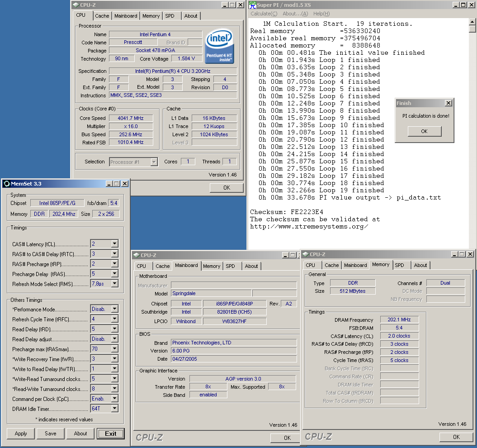Open the Read Delay adjust dropdown

[x=114, y=338]
